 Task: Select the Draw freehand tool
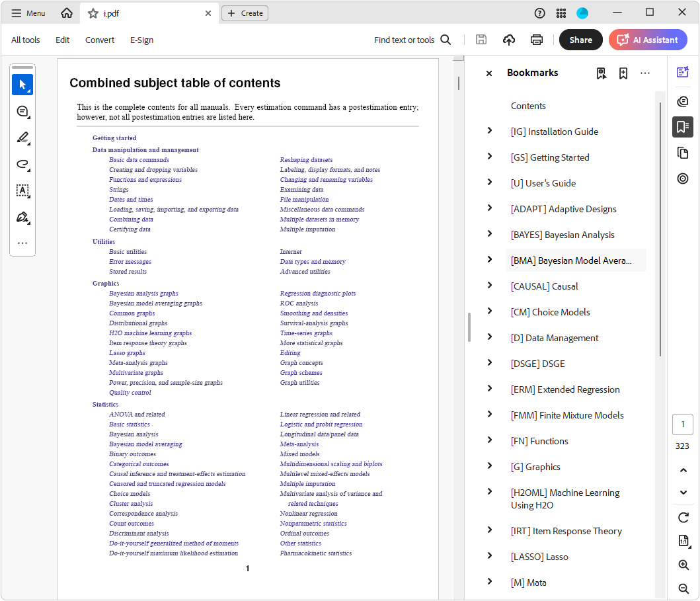tap(22, 164)
